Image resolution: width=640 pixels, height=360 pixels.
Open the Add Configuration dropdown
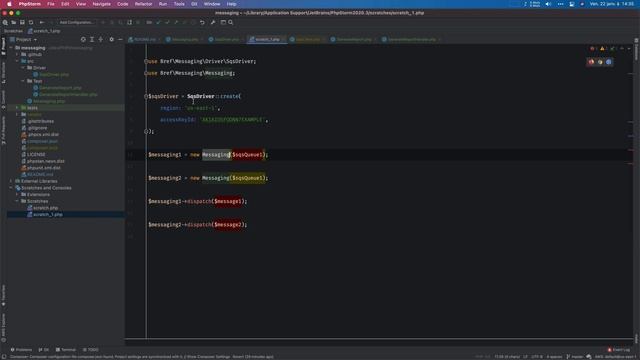click(x=76, y=22)
